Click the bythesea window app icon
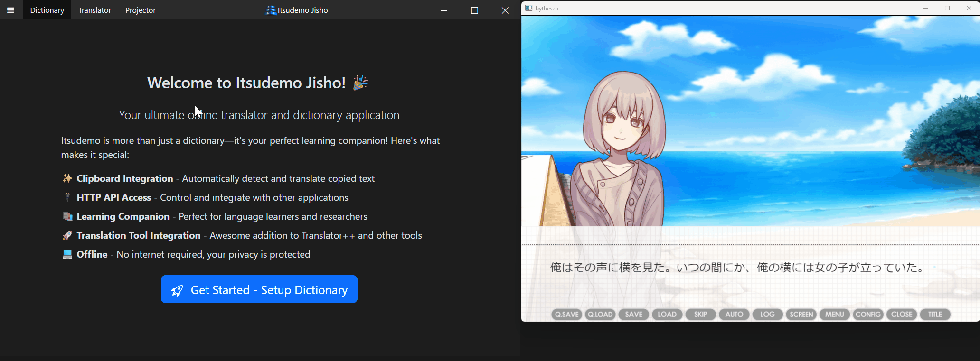The image size is (980, 361). click(x=528, y=9)
